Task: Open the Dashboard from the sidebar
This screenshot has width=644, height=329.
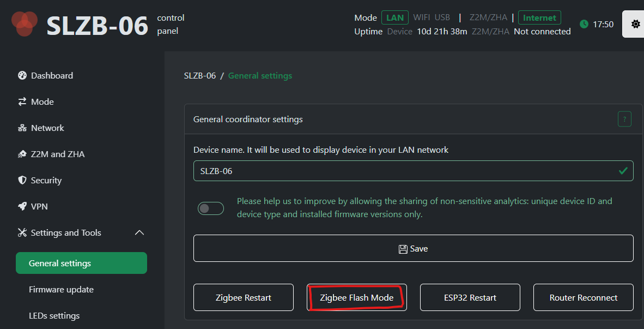Action: tap(22, 75)
